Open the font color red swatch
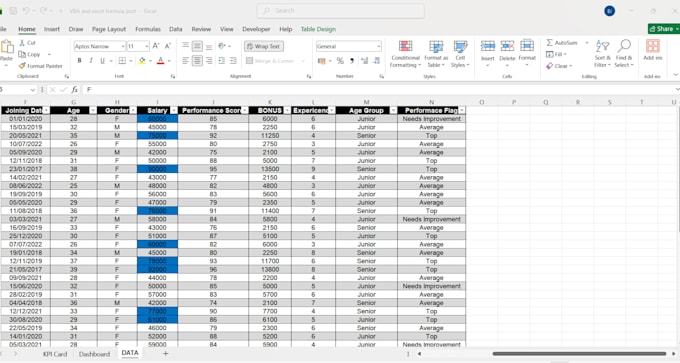 coord(160,61)
